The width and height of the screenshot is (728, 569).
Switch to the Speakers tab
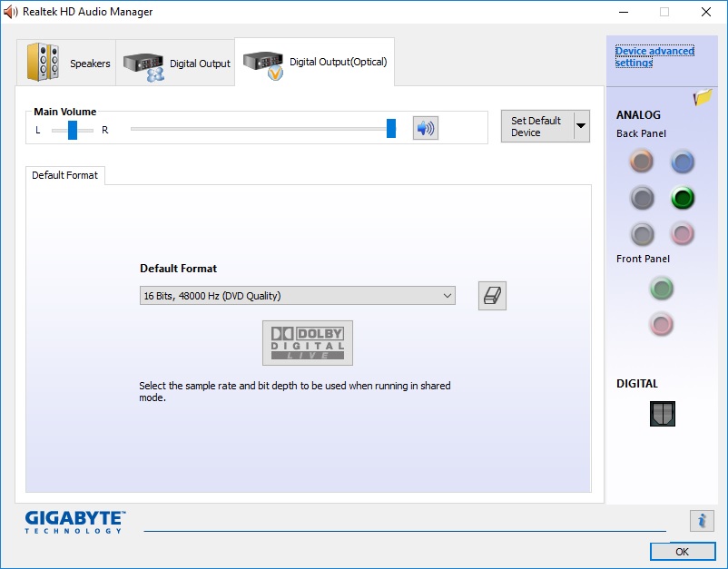pos(68,64)
